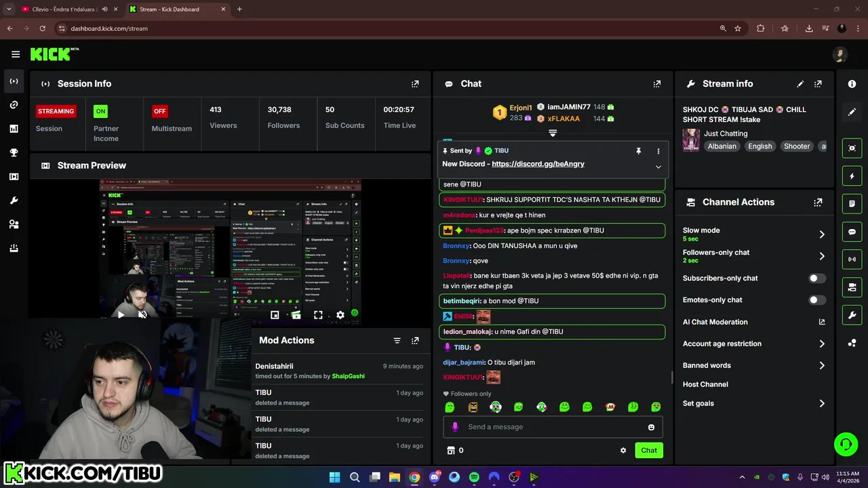Screen dimensions: 868x488
Task: Unmute the stream preview volume
Action: click(x=142, y=314)
